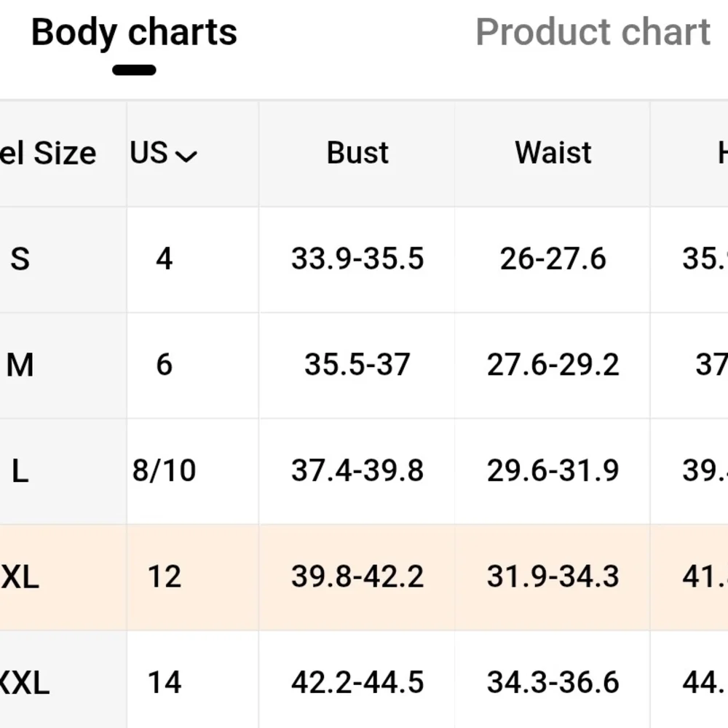This screenshot has width=728, height=728.
Task: Click the bust measurement 37.4-39.8 cell
Action: click(357, 471)
